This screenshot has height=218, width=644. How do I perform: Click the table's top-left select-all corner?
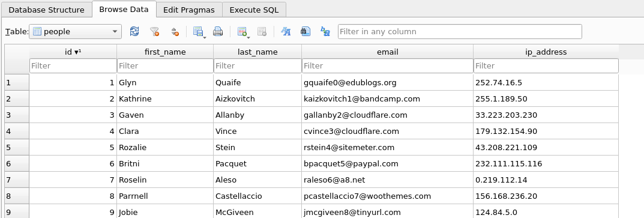[17, 59]
